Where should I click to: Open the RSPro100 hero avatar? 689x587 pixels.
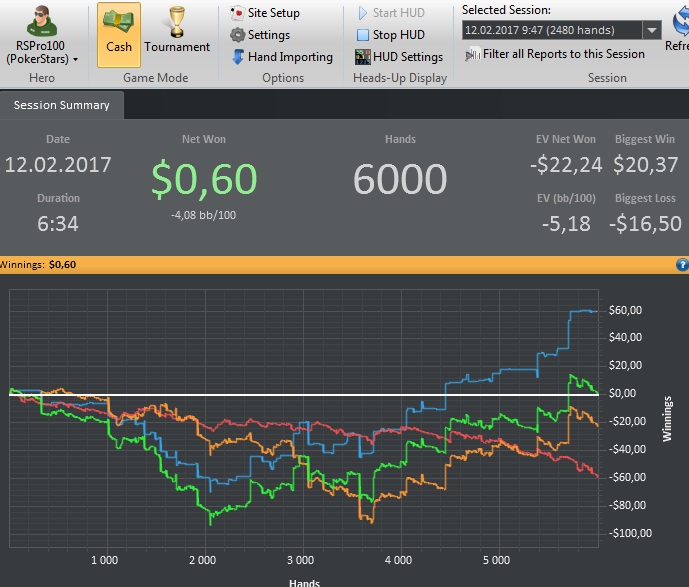41,21
